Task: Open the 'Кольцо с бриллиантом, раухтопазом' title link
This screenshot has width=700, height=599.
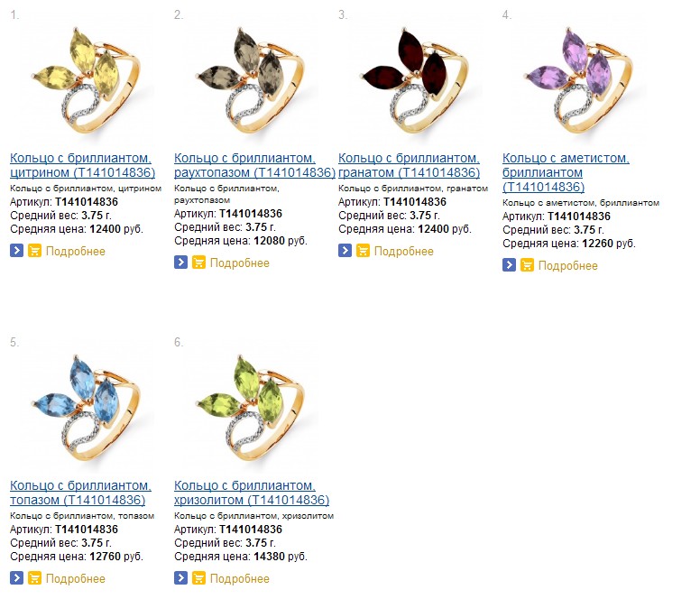Action: coord(244,165)
